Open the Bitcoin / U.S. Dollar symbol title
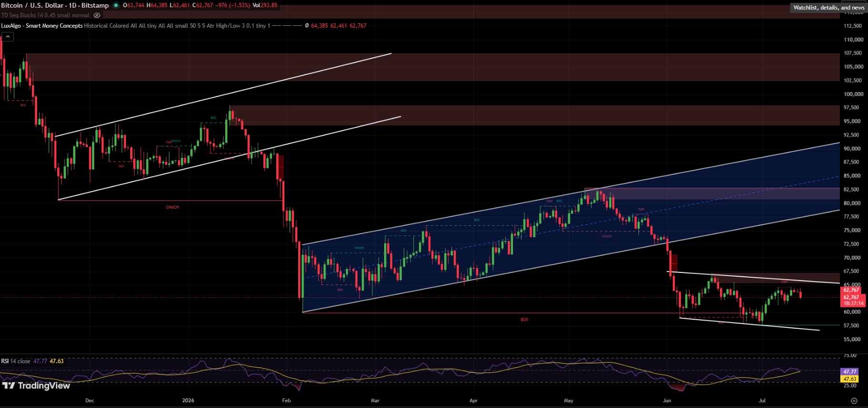The image size is (868, 408). tap(55, 6)
